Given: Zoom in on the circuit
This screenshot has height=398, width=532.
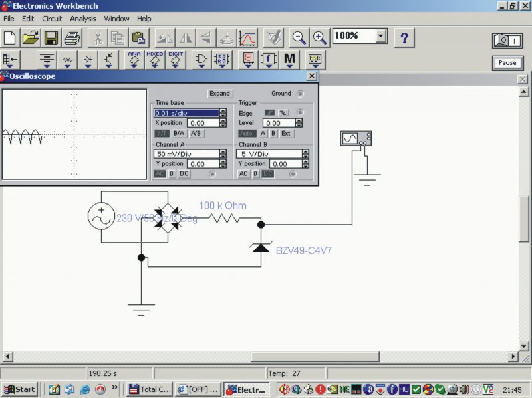Looking at the screenshot, I should pos(319,37).
